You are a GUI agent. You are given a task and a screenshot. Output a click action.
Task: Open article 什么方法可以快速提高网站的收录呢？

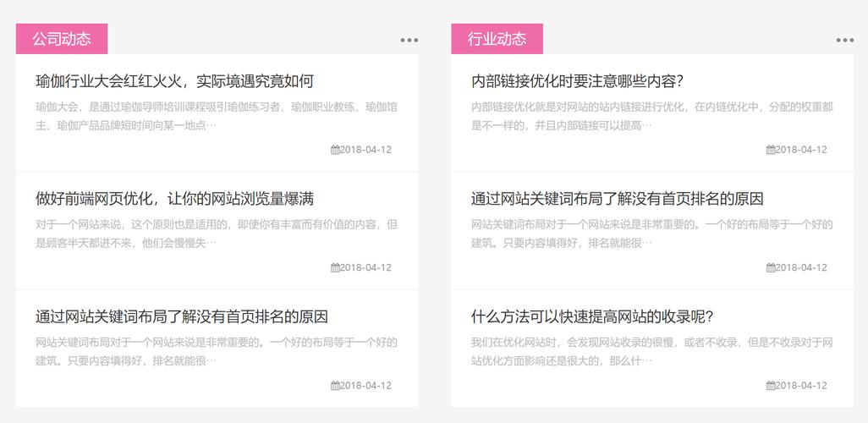pyautogui.click(x=592, y=316)
